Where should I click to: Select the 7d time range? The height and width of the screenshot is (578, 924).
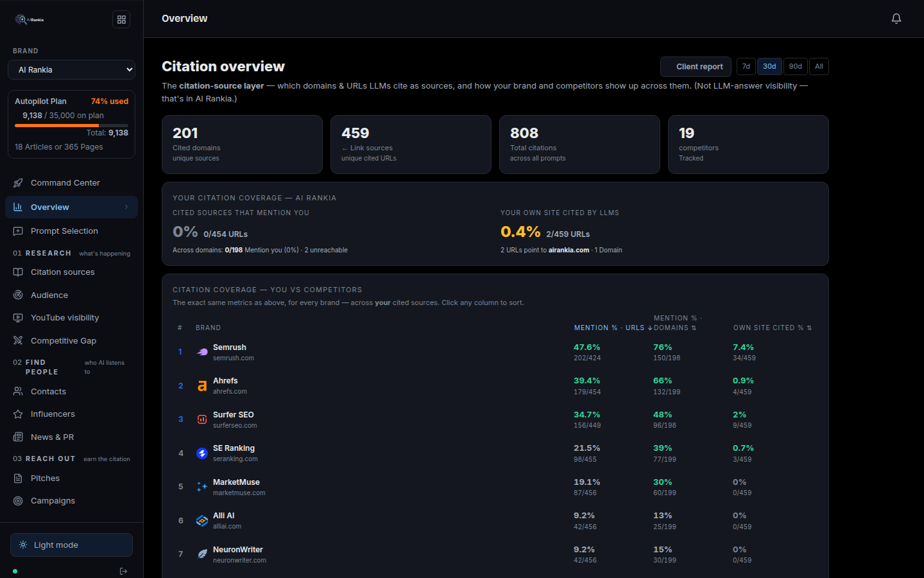(746, 67)
